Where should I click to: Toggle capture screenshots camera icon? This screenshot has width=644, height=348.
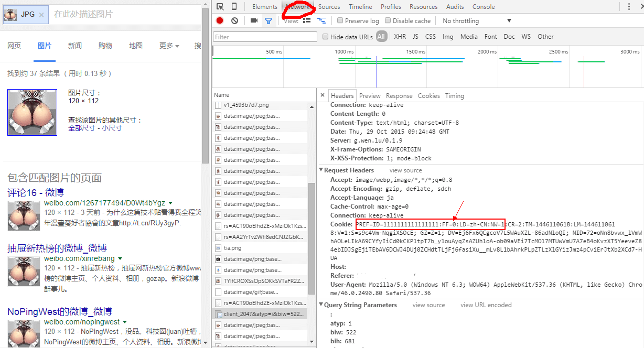(x=254, y=20)
